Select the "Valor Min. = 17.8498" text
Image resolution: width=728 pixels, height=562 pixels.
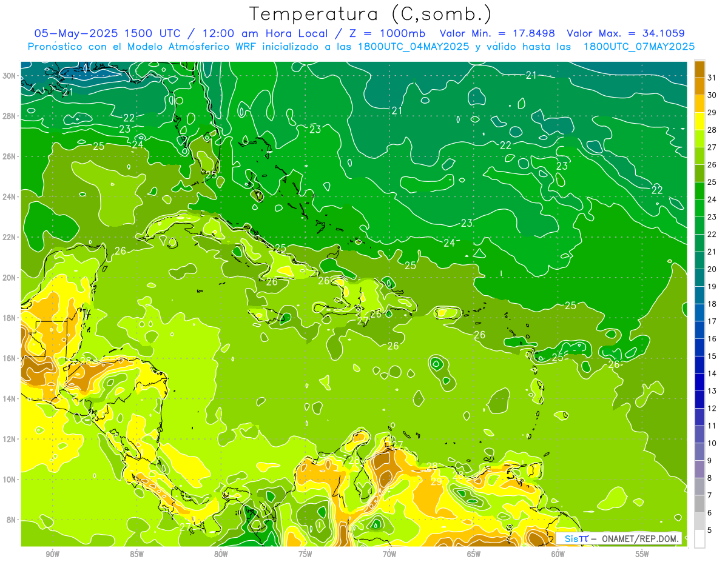497,33
